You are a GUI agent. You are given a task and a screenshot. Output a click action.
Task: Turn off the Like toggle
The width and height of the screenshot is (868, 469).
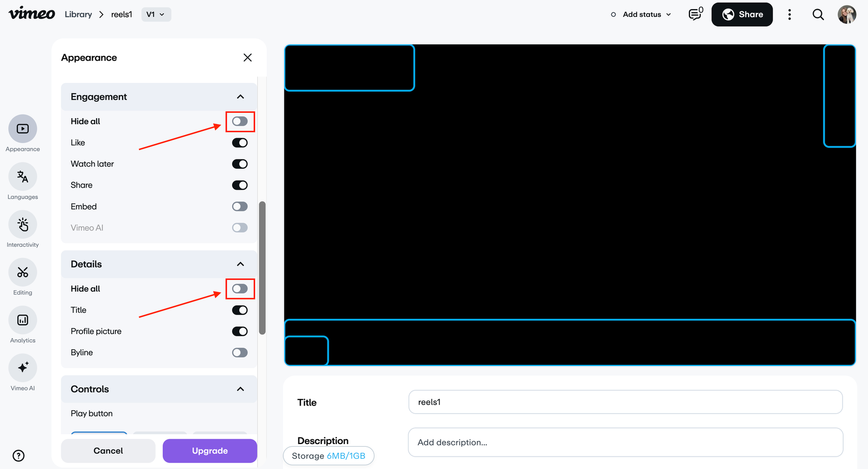tap(240, 143)
